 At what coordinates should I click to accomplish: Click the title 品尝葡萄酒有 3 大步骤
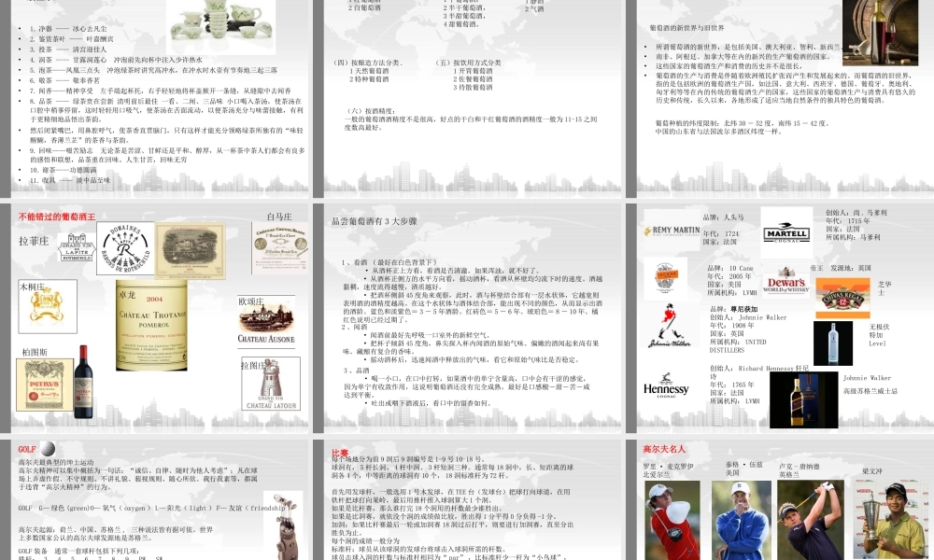375,221
